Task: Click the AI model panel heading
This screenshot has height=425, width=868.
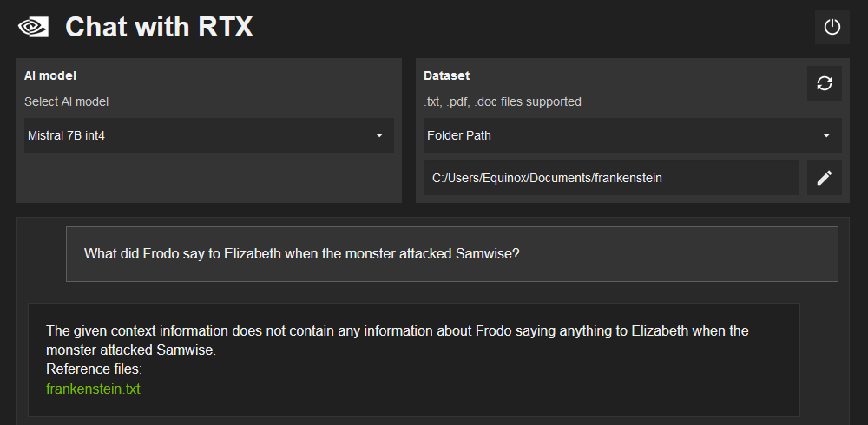Action: coord(50,76)
